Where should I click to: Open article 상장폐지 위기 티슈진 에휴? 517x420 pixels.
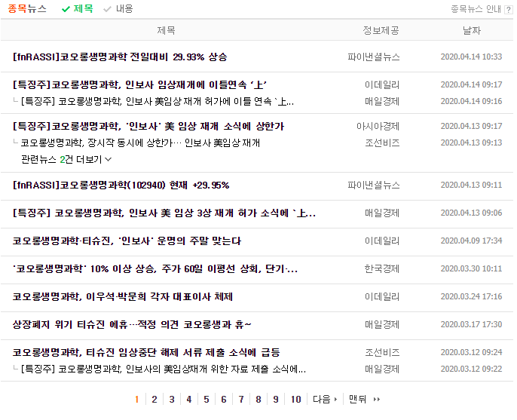[132, 325]
